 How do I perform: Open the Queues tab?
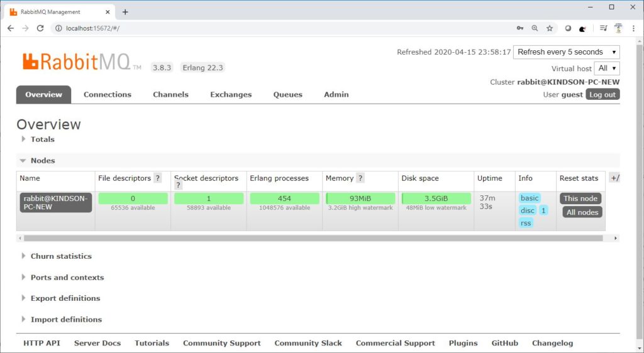288,95
